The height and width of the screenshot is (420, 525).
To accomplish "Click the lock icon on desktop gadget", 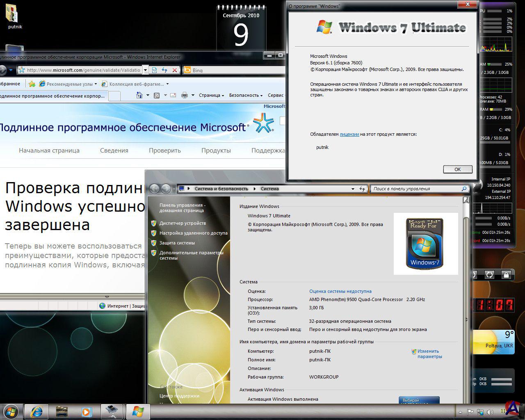I will point(506,275).
